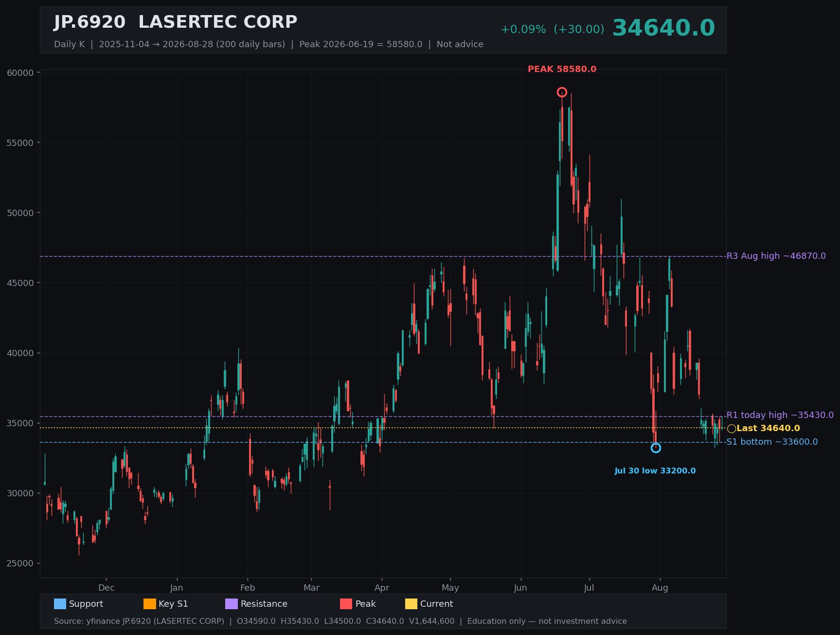Select the "May" x-axis month label
Image resolution: width=840 pixels, height=635 pixels.
(x=450, y=588)
